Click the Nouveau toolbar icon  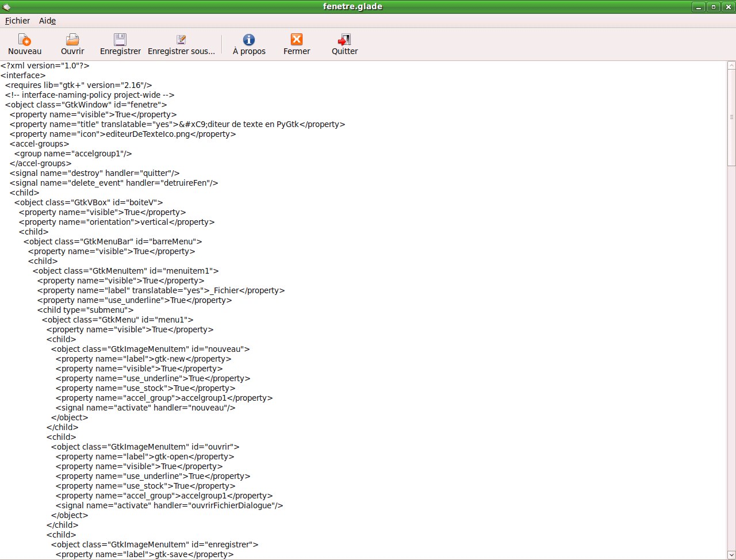point(25,40)
